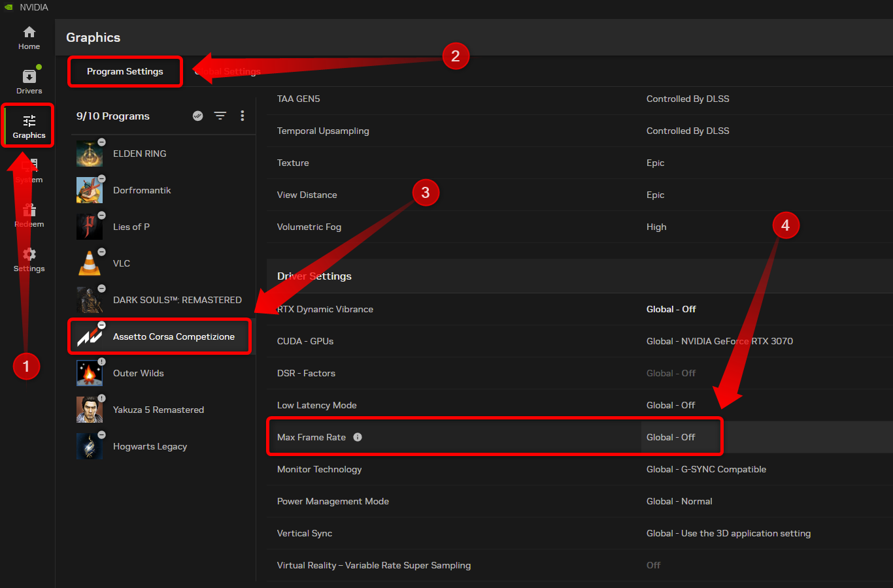Open Max Frame Rate Global - Off value
This screenshot has width=893, height=588.
(671, 437)
